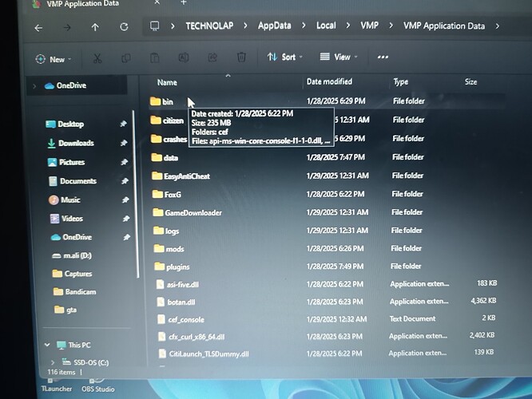Select the Downloads quick access item
This screenshot has width=532, height=399.
(x=75, y=143)
